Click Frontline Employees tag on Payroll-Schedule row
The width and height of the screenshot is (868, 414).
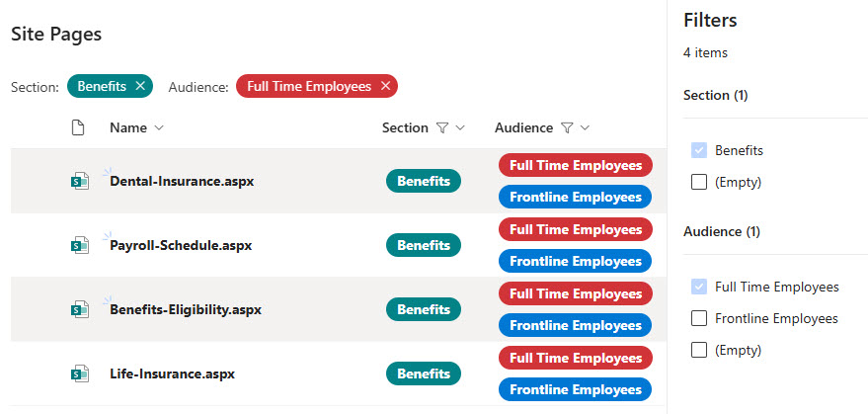click(575, 261)
